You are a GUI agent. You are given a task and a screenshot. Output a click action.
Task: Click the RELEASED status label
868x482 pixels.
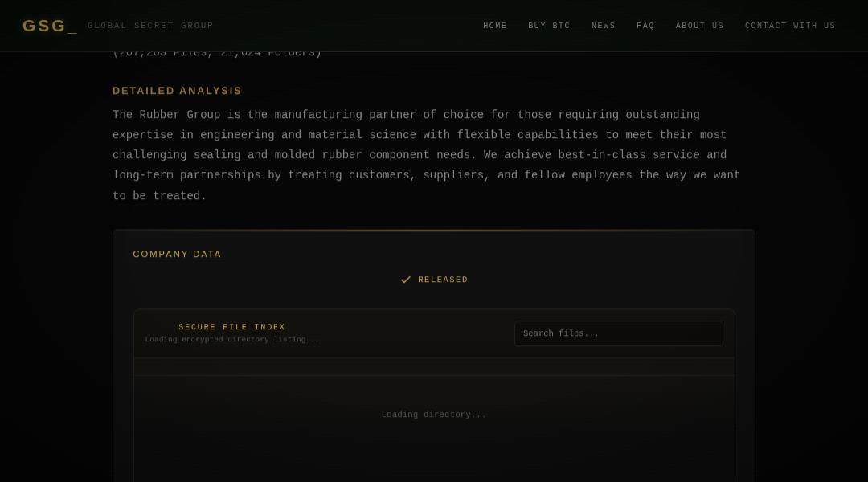pos(443,280)
